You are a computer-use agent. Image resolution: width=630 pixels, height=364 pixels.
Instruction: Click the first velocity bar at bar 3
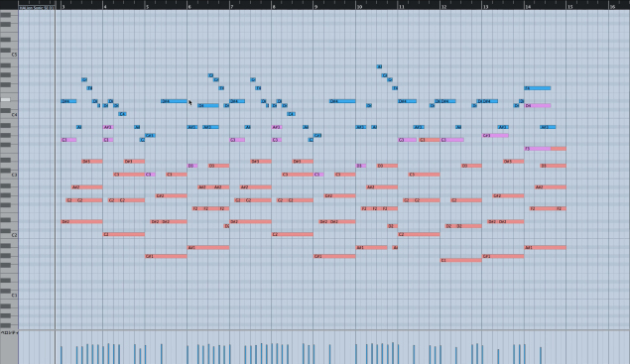coord(62,355)
